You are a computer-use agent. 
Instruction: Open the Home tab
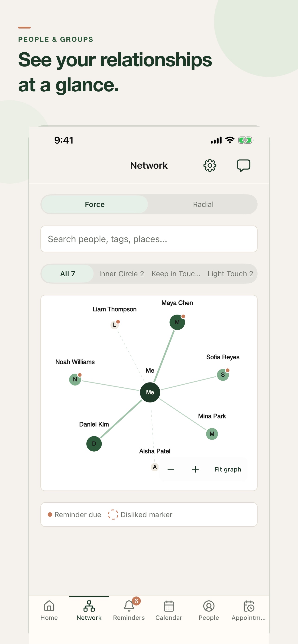pyautogui.click(x=49, y=610)
